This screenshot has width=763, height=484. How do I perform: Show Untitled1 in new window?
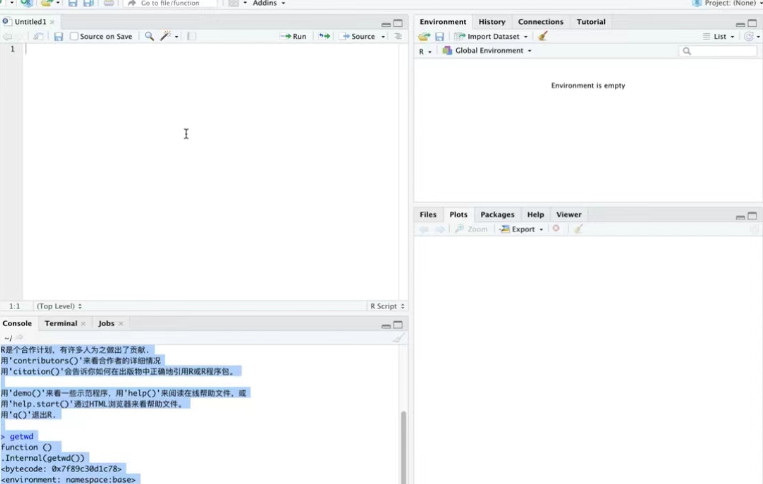click(x=38, y=36)
